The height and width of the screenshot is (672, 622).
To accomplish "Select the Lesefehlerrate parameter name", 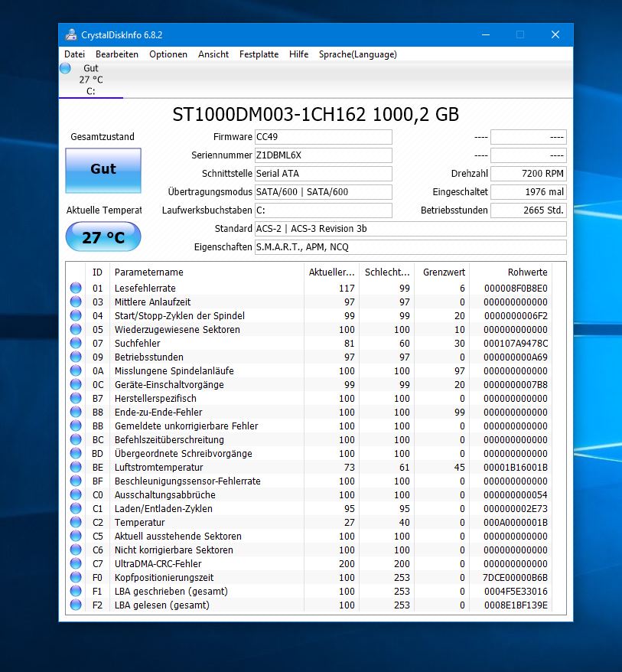I will tap(145, 289).
